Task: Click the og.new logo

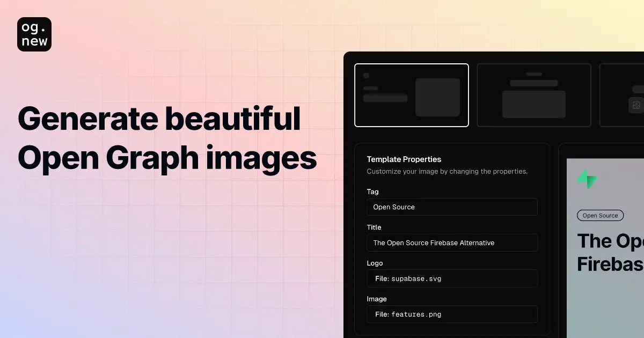Action: (34, 34)
